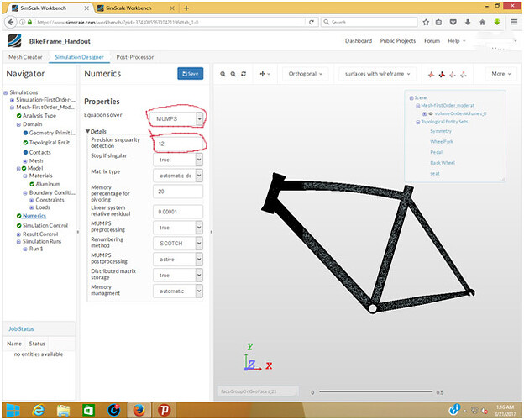
Task: Open the Help menu
Action: (457, 41)
